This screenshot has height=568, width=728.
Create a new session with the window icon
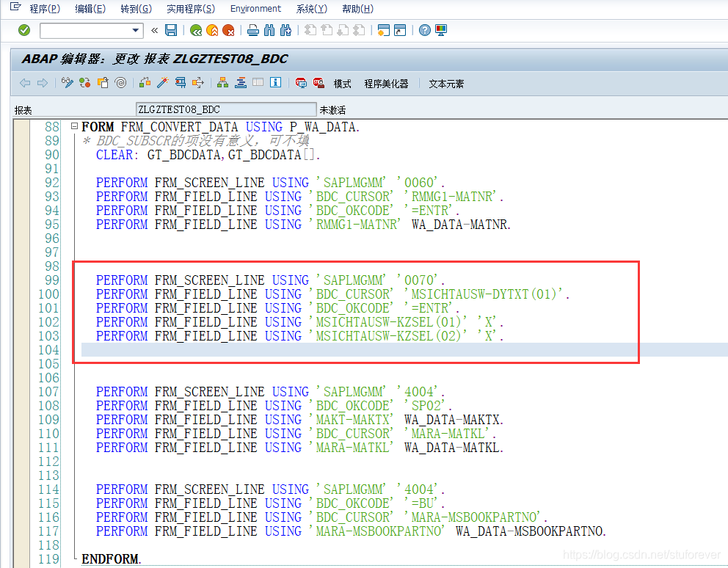(x=384, y=31)
